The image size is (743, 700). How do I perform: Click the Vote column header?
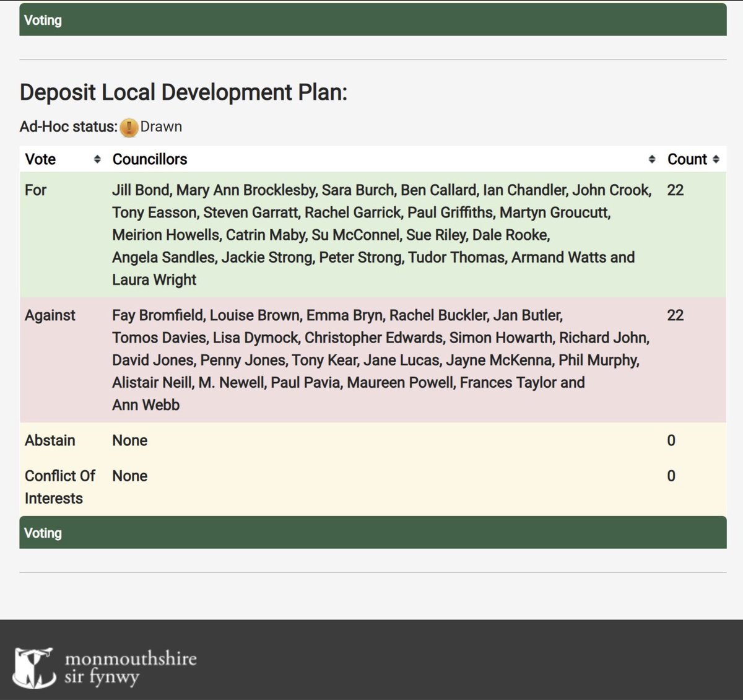pyautogui.click(x=40, y=159)
